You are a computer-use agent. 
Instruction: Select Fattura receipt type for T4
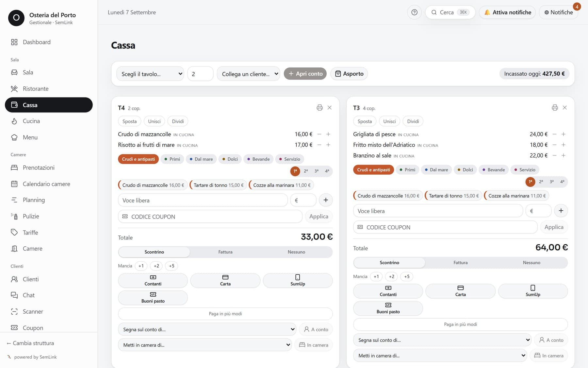pos(225,252)
